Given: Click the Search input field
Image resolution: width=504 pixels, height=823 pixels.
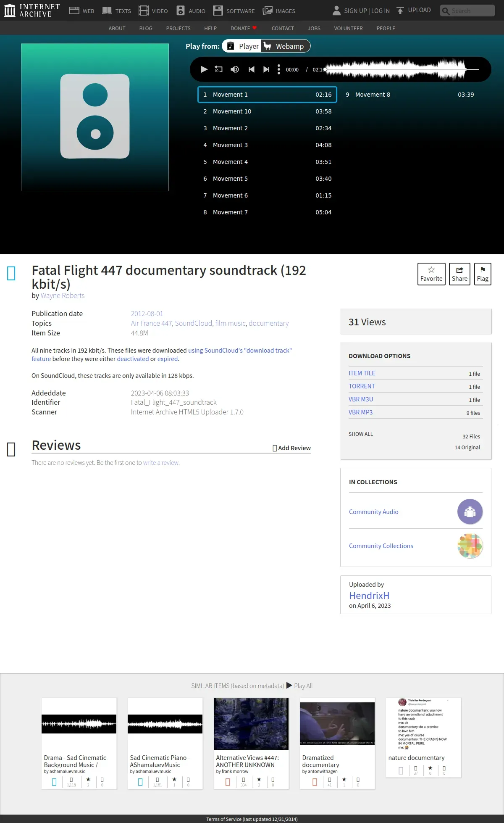Looking at the screenshot, I should [467, 11].
